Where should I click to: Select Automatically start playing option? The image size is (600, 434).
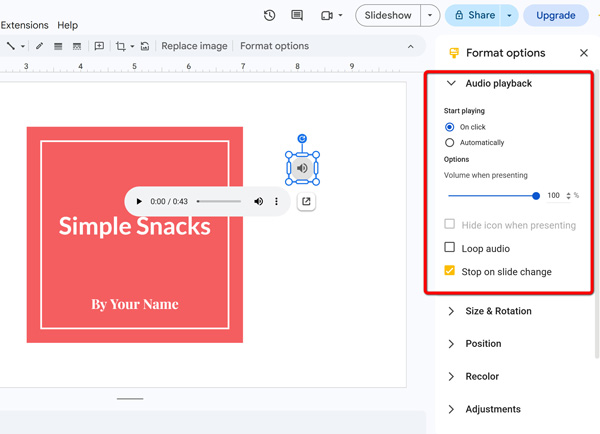[450, 142]
